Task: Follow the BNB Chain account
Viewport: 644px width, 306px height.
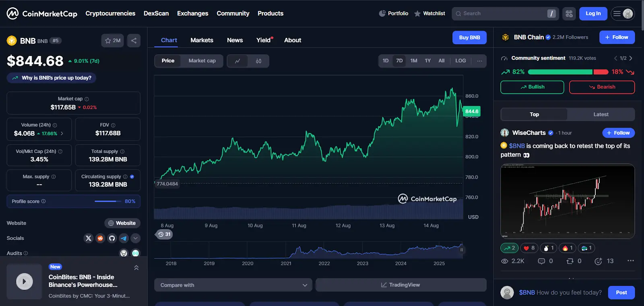Action: click(x=617, y=37)
